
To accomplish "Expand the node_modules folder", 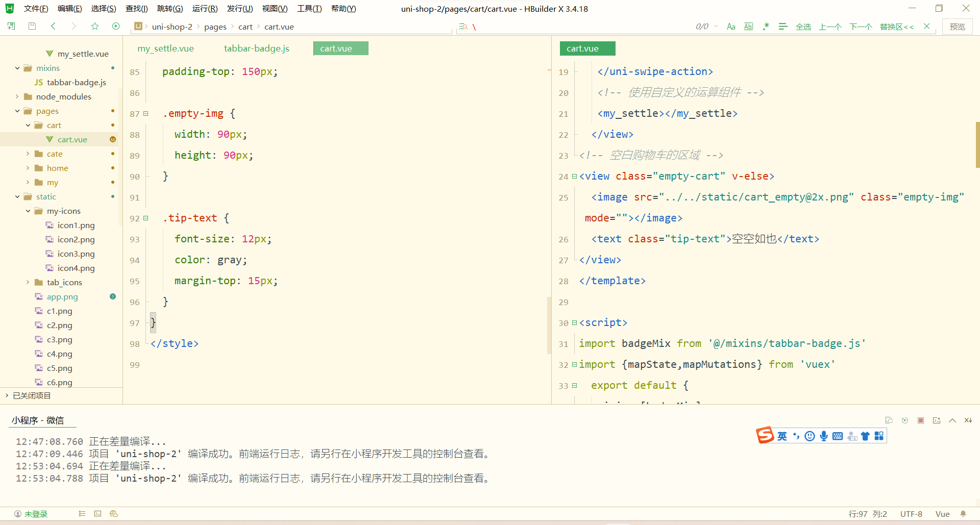I will [x=17, y=96].
